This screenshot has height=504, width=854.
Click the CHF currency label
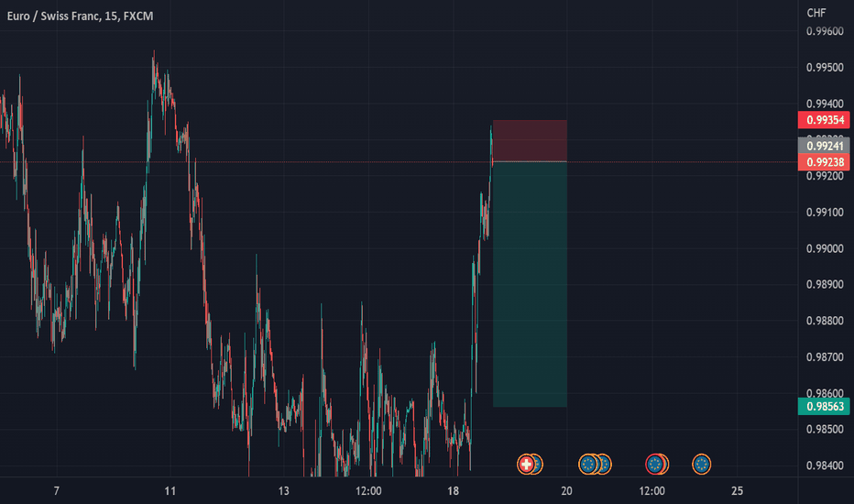[816, 13]
